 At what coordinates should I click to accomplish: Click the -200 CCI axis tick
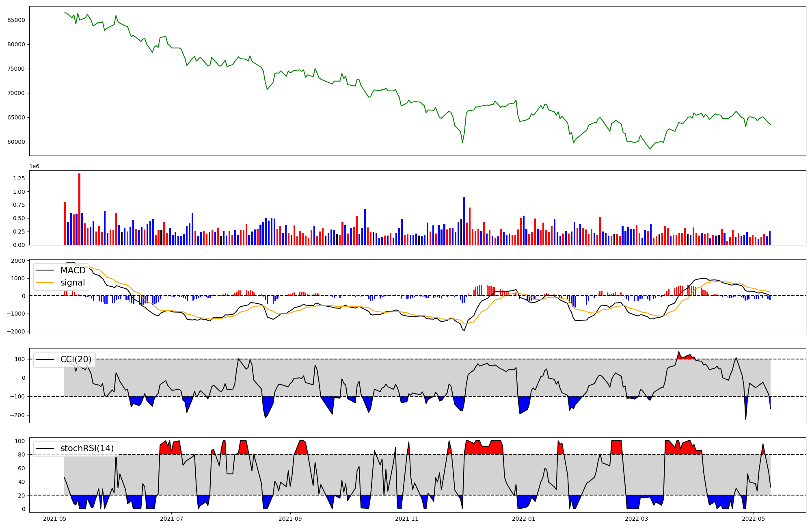click(18, 415)
